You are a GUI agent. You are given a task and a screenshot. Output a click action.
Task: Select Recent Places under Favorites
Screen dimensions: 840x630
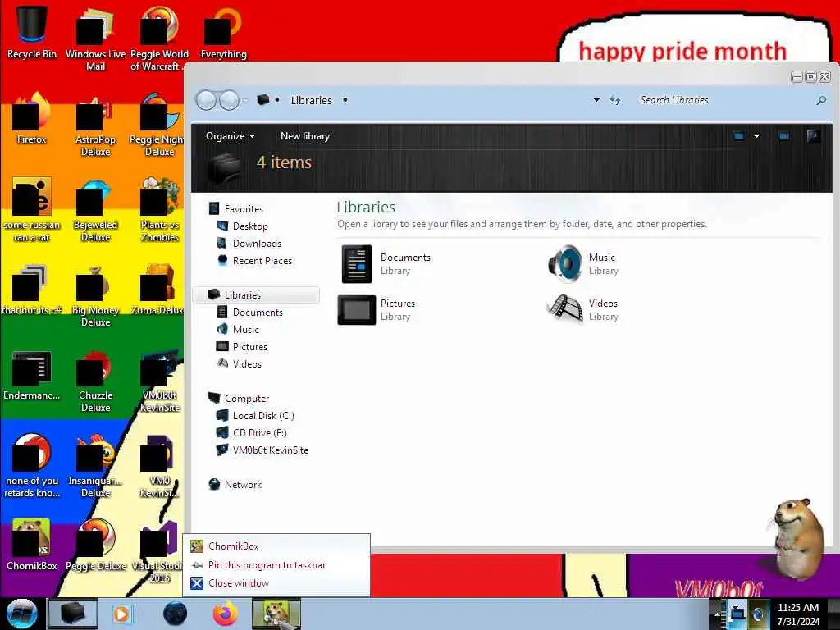tap(262, 260)
